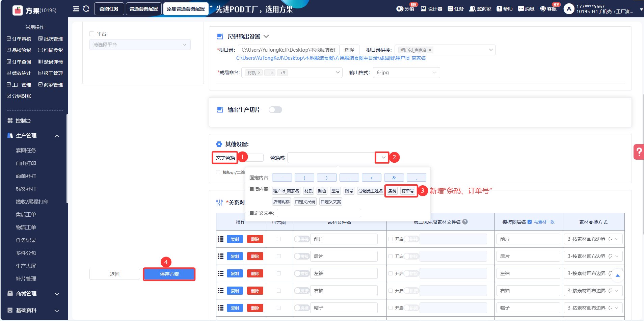The width and height of the screenshot is (644, 321).
Task: Click the 选择 button beside the root directory
Action: click(x=349, y=50)
